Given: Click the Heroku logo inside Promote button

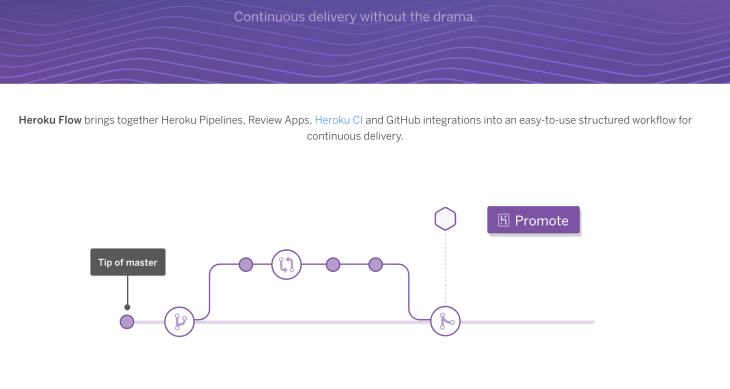Looking at the screenshot, I should coord(503,220).
